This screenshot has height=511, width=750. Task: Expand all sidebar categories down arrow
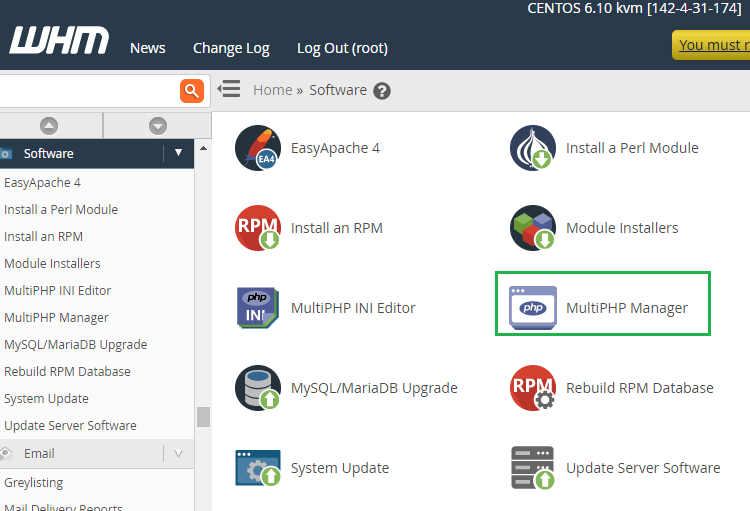pyautogui.click(x=158, y=126)
